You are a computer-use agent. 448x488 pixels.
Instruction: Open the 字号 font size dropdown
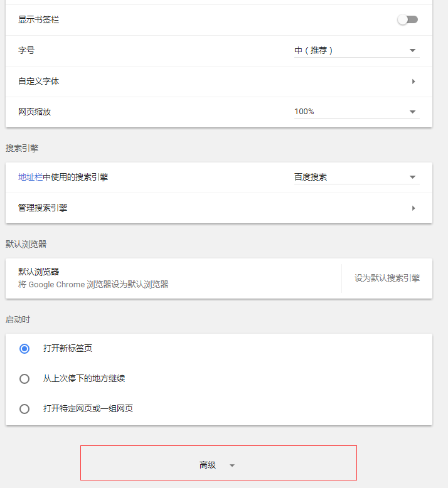(357, 50)
